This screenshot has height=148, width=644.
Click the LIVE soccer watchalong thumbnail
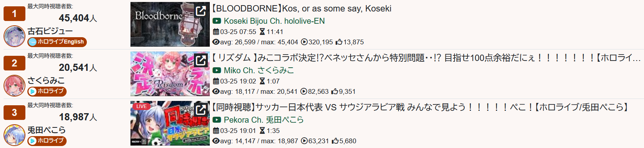coord(170,123)
